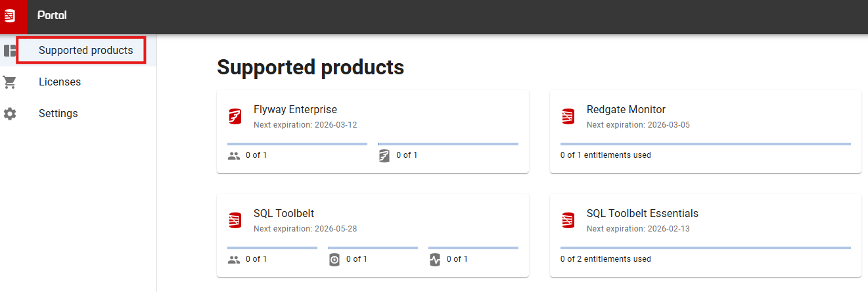
Task: Click the SQL Toolbelt product icon
Action: click(235, 220)
